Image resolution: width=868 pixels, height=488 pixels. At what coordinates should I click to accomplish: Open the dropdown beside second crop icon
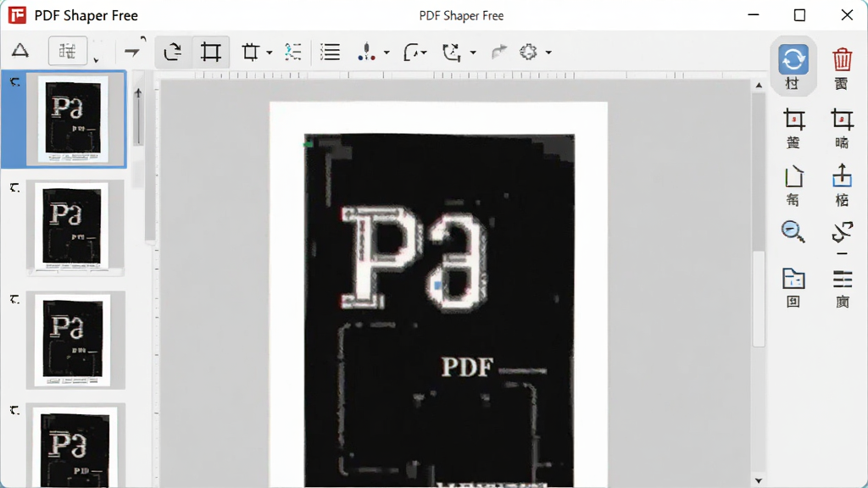[270, 53]
